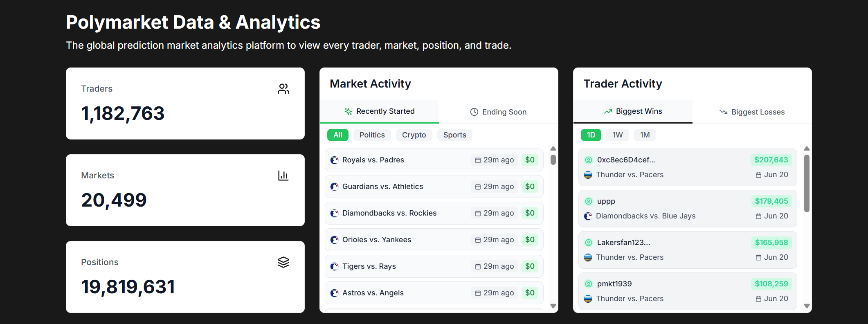The height and width of the screenshot is (324, 868).
Task: Click the Trader Activity scroll-up arrow
Action: [807, 148]
